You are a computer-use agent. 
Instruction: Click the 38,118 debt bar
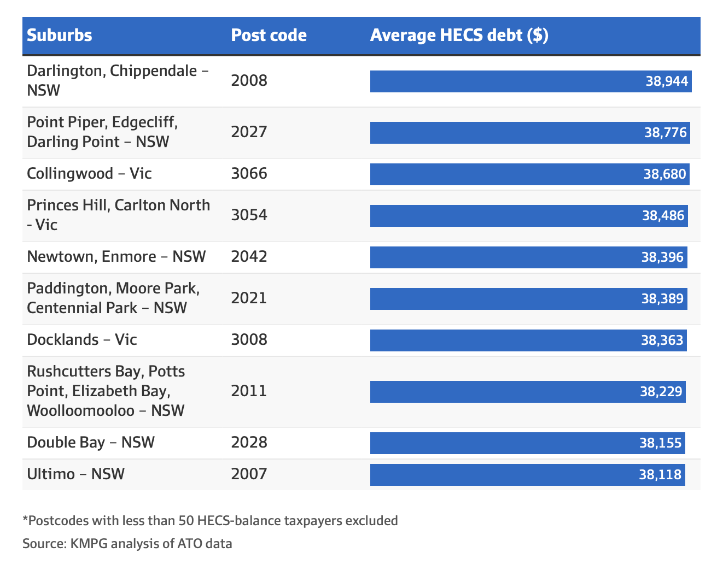(x=528, y=475)
